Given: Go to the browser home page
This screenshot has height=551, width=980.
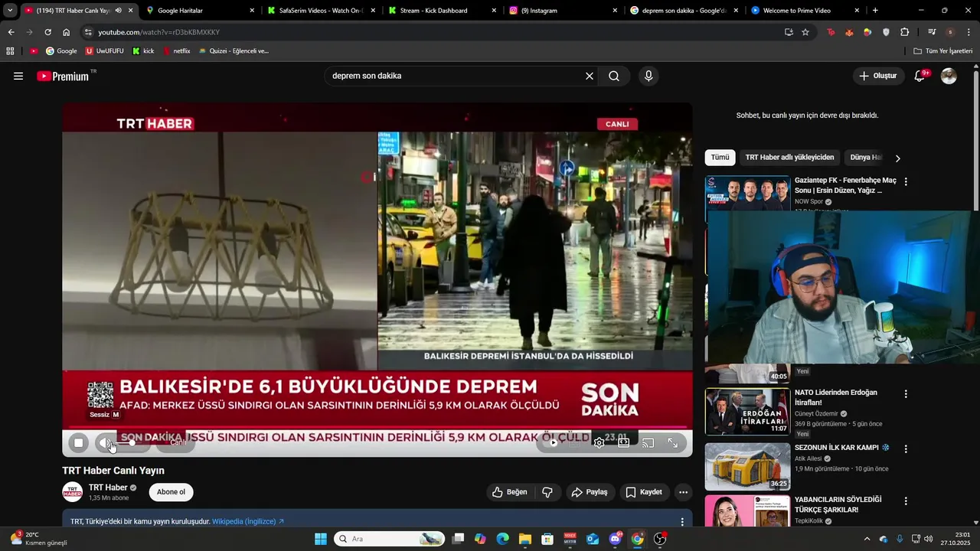Looking at the screenshot, I should [67, 32].
